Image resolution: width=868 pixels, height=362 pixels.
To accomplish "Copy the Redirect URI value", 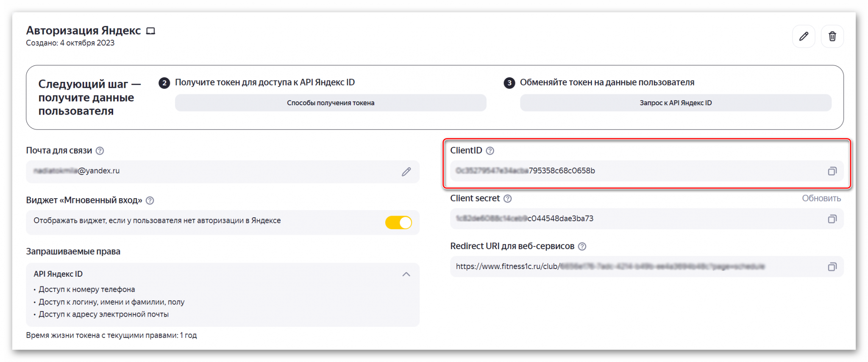I will click(832, 267).
